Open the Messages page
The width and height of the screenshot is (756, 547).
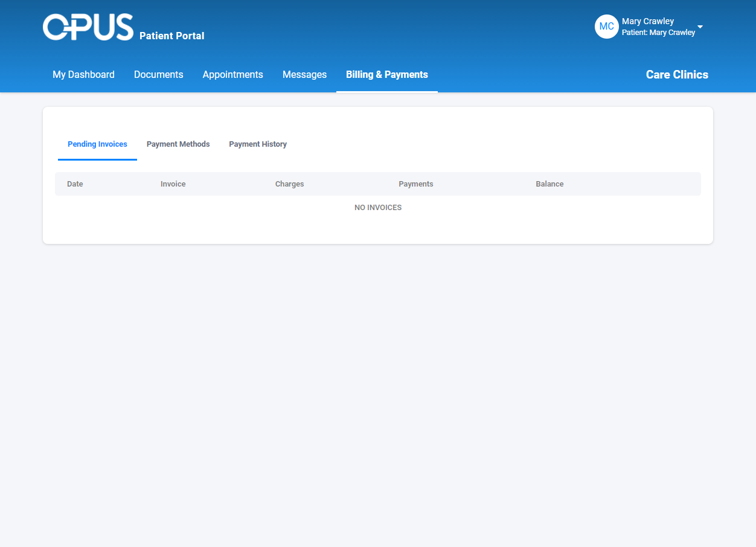(304, 75)
